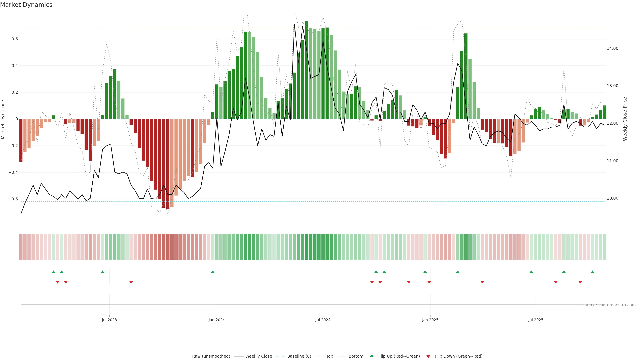Image resolution: width=644 pixels, height=362 pixels.
Task: Toggle the Baseline (0) legend entry
Action: click(299, 356)
